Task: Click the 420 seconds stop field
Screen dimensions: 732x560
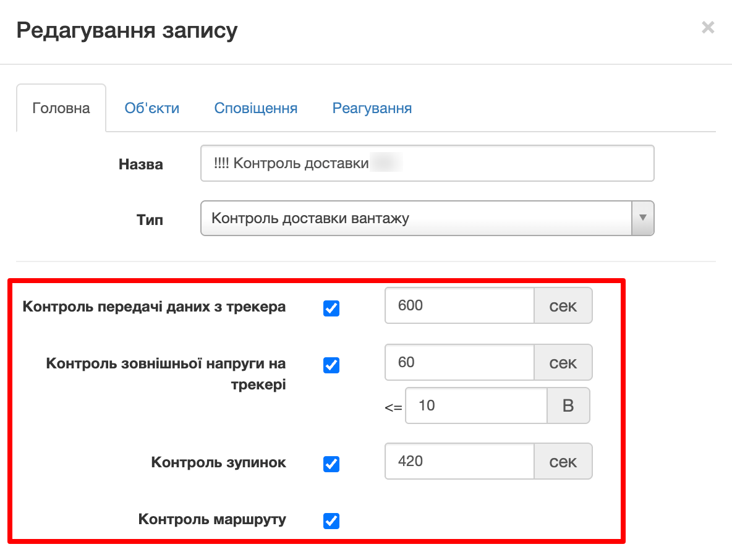Action: (x=459, y=461)
